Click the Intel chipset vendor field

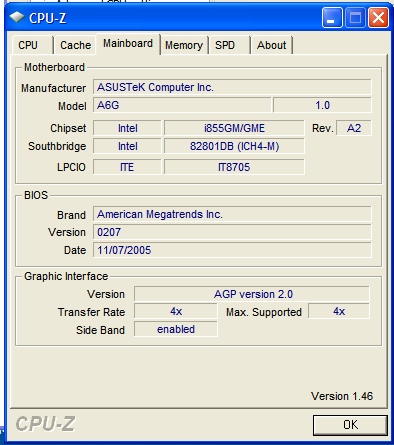(x=127, y=128)
